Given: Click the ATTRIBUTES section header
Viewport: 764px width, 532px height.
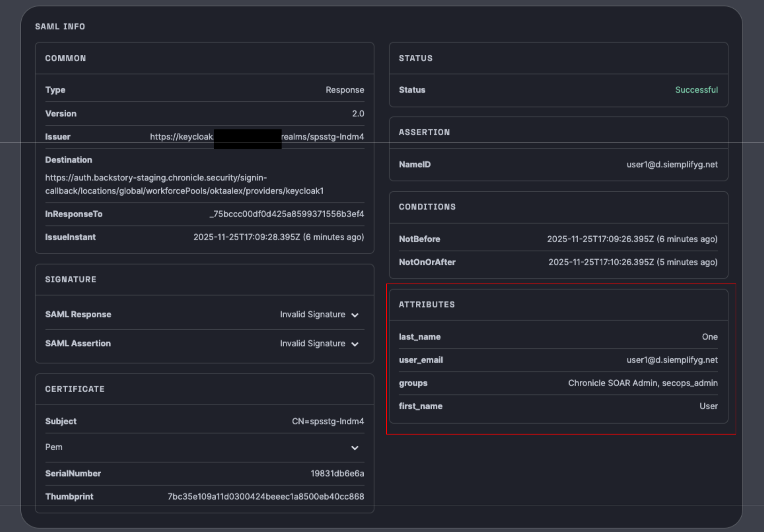Looking at the screenshot, I should pos(427,304).
